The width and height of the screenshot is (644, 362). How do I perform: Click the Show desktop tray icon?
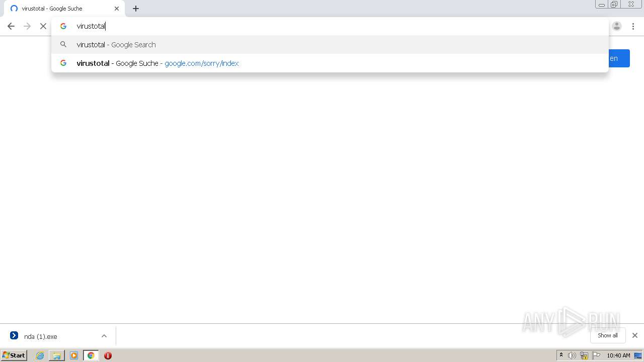point(638,355)
